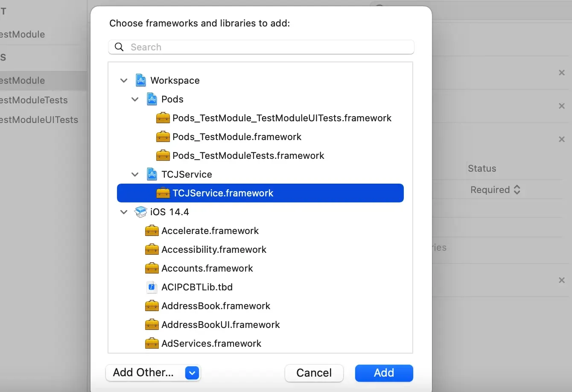Open the Add Other dropdown arrow

click(x=192, y=373)
